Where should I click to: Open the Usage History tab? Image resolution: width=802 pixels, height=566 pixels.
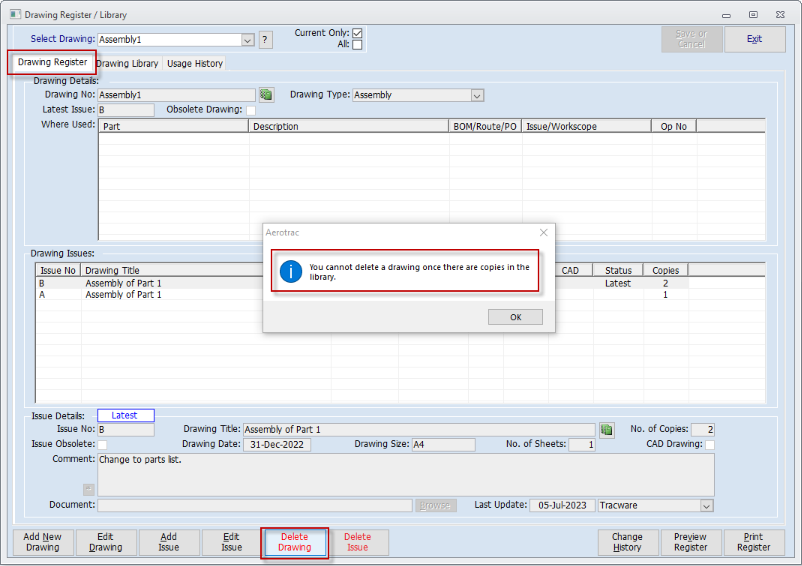pos(195,63)
